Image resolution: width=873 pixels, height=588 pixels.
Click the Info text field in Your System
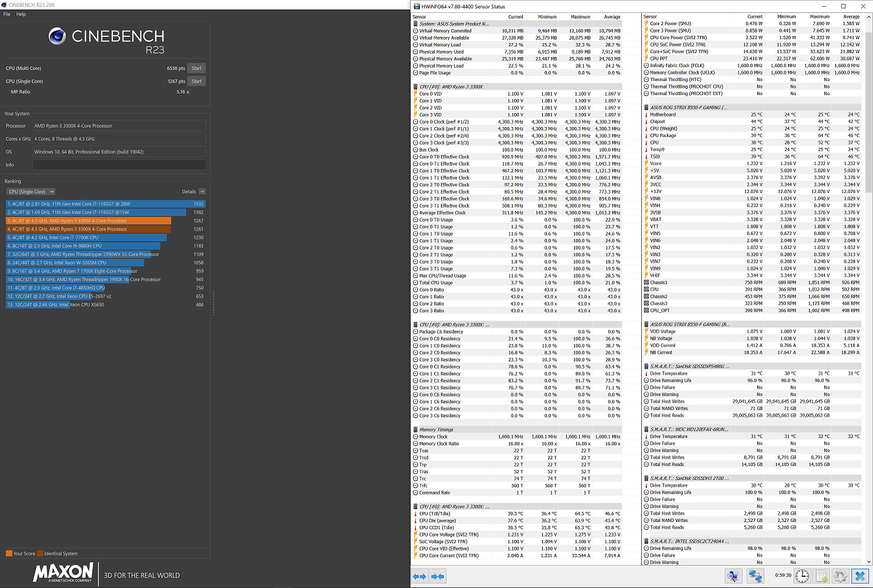119,164
